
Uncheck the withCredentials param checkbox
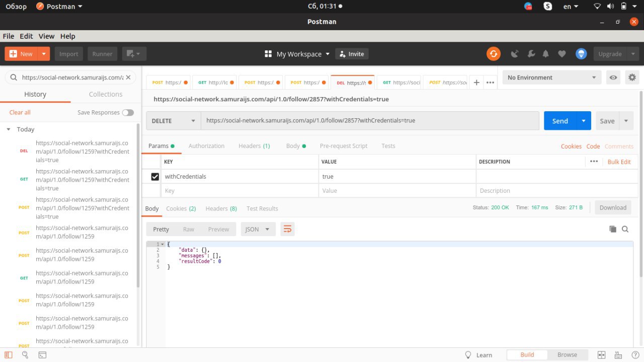[x=155, y=176]
